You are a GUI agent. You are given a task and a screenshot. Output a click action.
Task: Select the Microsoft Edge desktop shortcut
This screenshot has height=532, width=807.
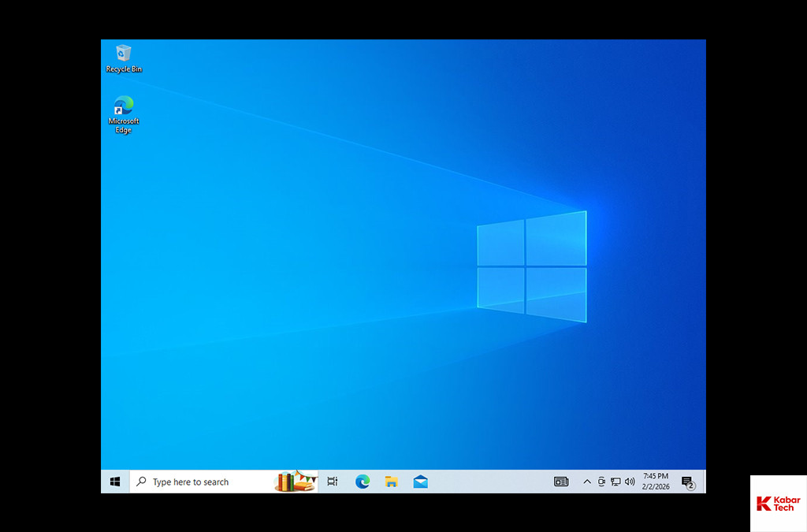pos(124,113)
